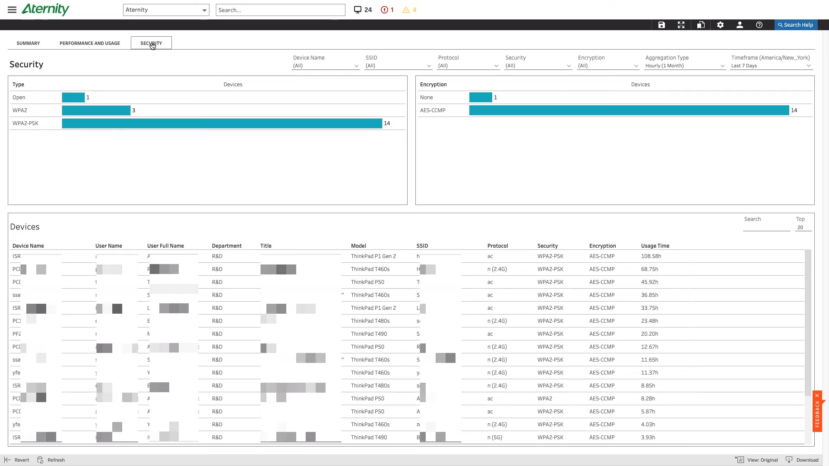The width and height of the screenshot is (829, 466).
Task: Sort by the Model column header
Action: coord(358,246)
